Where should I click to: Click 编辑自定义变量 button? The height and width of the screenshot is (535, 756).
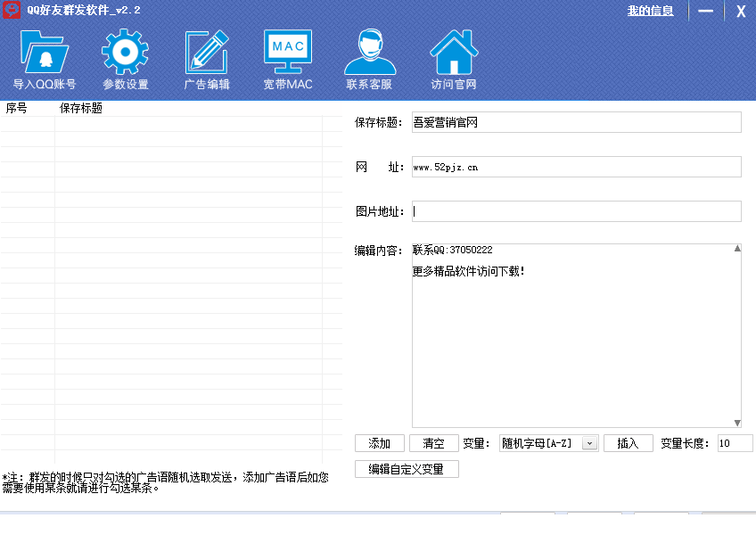click(407, 469)
